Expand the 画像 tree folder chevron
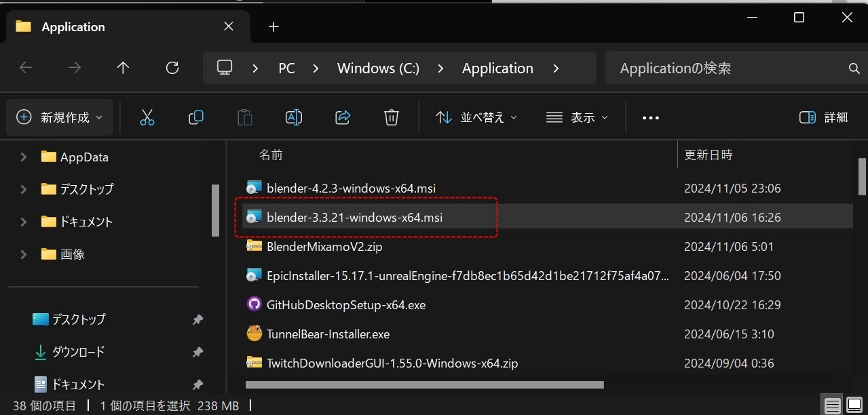Image resolution: width=868 pixels, height=415 pixels. [x=24, y=254]
